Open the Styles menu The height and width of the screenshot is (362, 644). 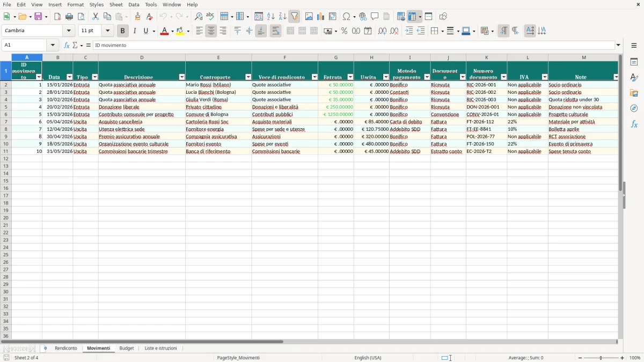[97, 4]
